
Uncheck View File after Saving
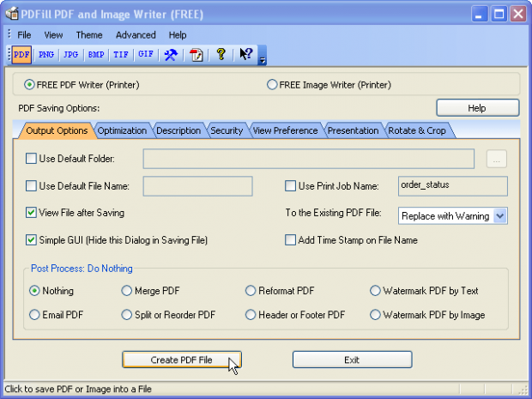(32, 213)
